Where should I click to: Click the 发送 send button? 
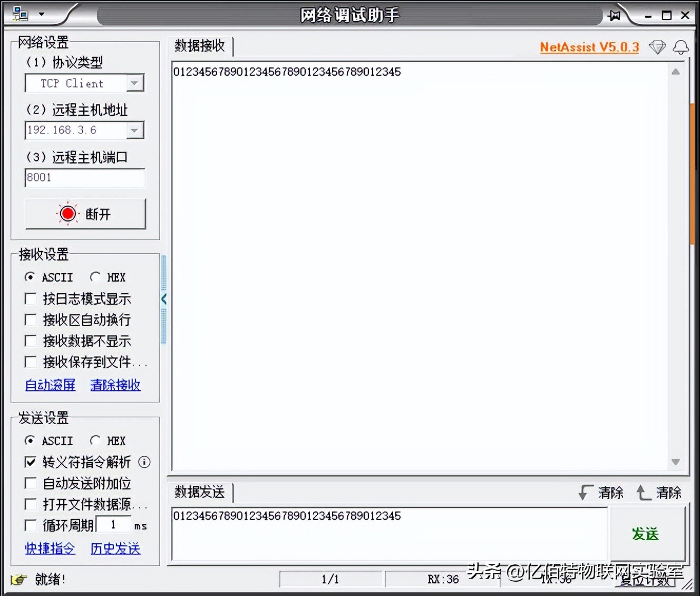click(645, 534)
